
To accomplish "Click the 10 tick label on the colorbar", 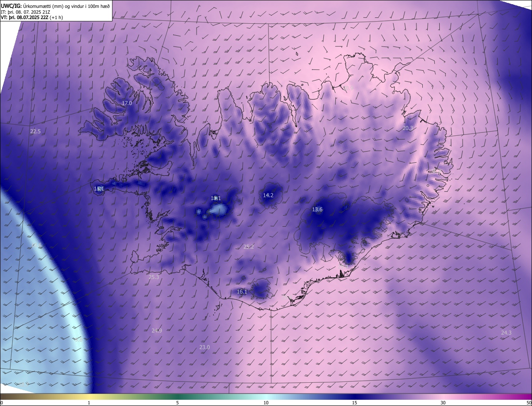I will pos(266,403).
